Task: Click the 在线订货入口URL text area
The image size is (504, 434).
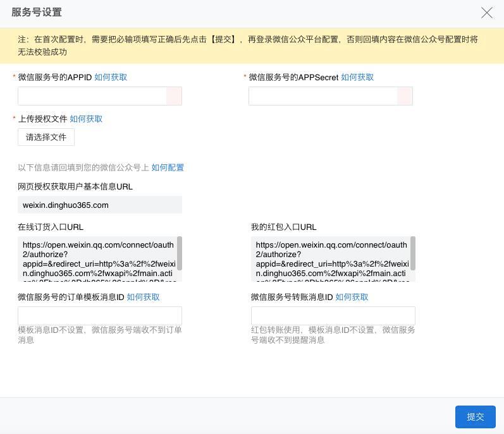Action: click(97, 259)
